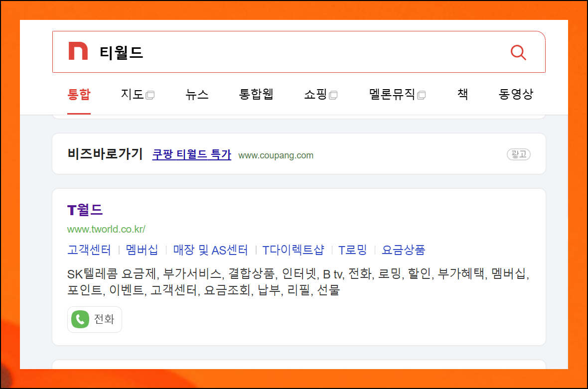Open the 쇼핑 tab
Screen dimensions: 588x389
(315, 94)
